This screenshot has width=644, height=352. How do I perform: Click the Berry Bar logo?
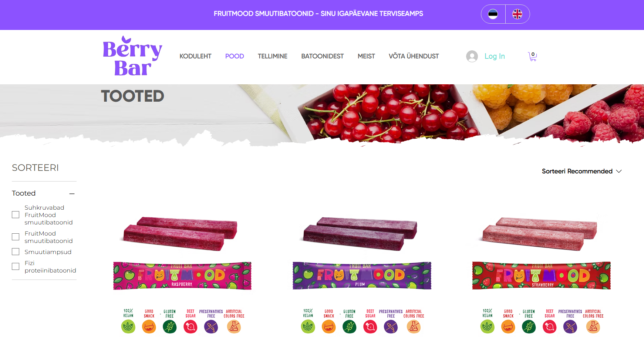point(132,56)
